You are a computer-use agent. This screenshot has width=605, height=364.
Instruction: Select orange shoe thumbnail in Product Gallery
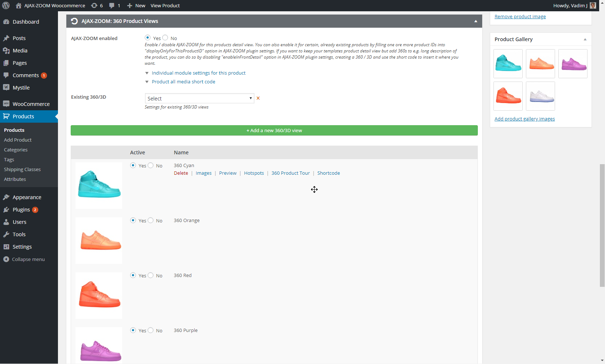[540, 64]
